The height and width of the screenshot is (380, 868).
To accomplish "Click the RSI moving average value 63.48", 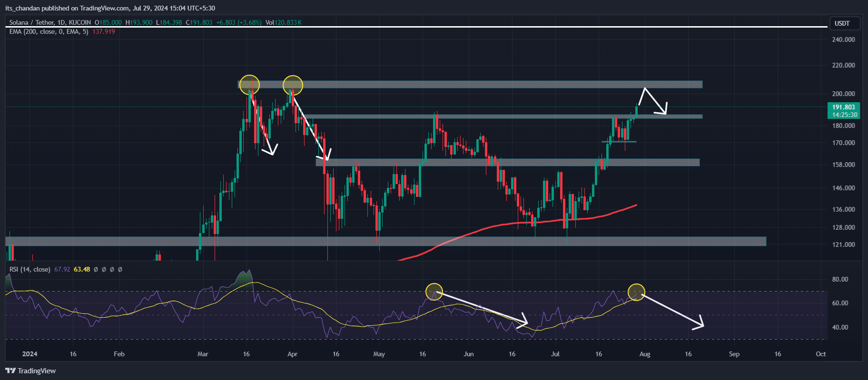I will (x=82, y=269).
